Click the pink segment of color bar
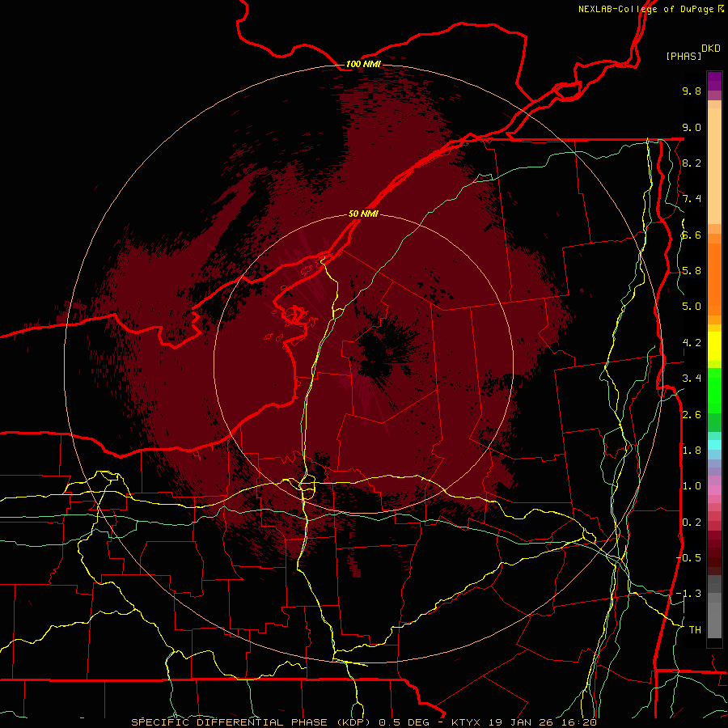Viewport: 728px width, 728px height. pyautogui.click(x=714, y=490)
